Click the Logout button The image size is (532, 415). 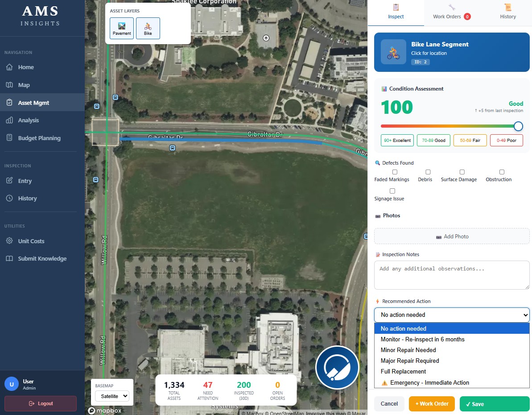[41, 403]
